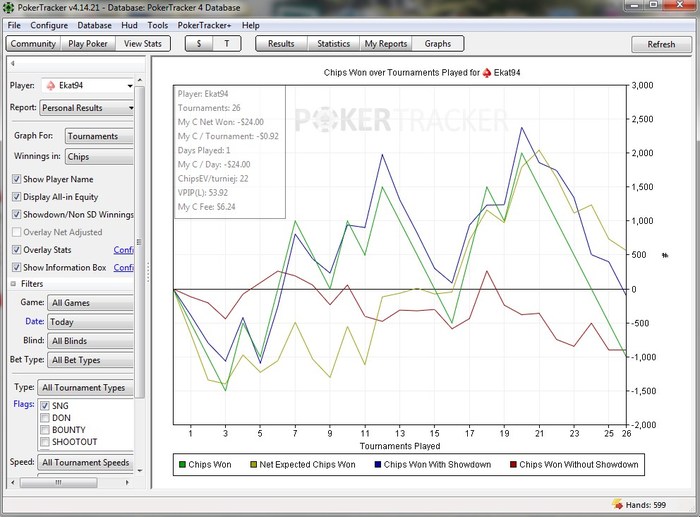Open the My Reports tab
The height and width of the screenshot is (517, 700).
[x=386, y=44]
